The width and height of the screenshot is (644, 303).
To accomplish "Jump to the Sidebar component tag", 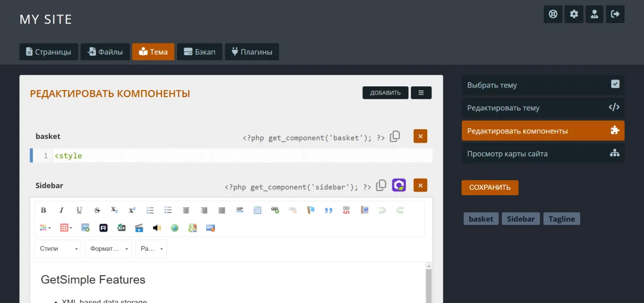I will 521,219.
